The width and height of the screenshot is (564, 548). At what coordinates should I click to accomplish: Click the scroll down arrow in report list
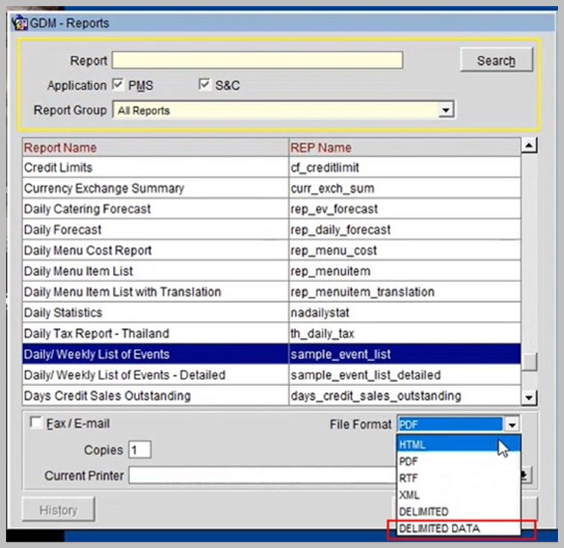529,398
